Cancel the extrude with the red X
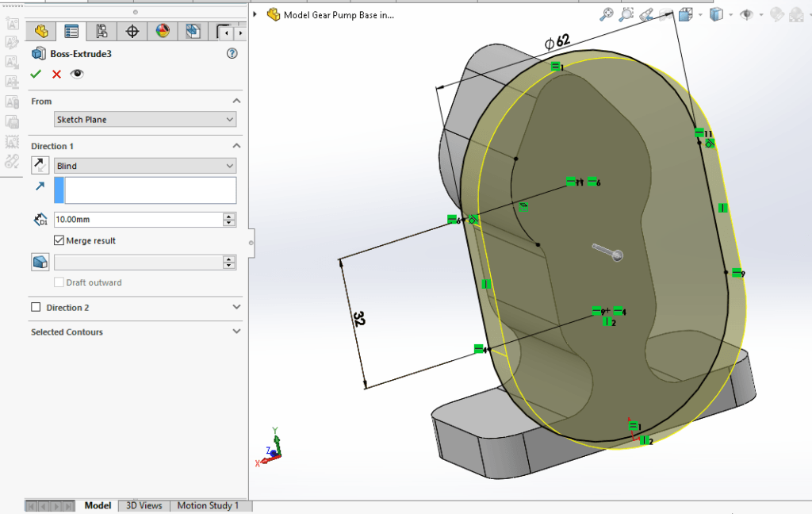The height and width of the screenshot is (514, 812). [55, 74]
